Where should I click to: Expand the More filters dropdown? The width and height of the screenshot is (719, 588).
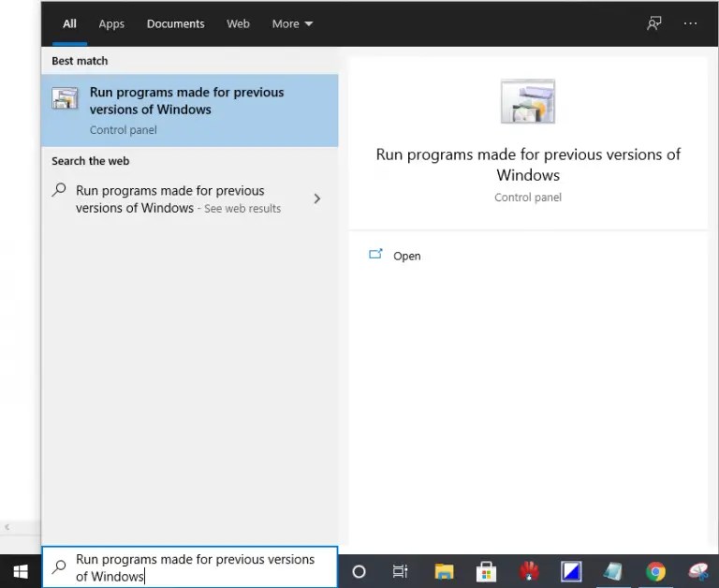tap(292, 23)
